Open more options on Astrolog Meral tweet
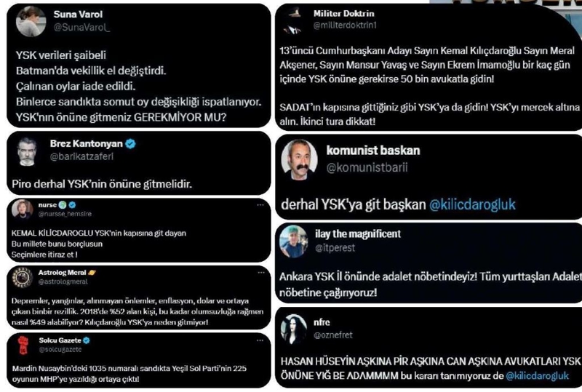Viewport: 582px width, 392px height. pyautogui.click(x=261, y=273)
